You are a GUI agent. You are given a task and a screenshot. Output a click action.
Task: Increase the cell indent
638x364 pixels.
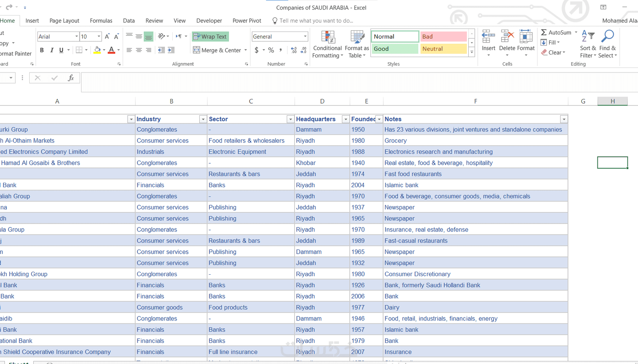tap(171, 50)
